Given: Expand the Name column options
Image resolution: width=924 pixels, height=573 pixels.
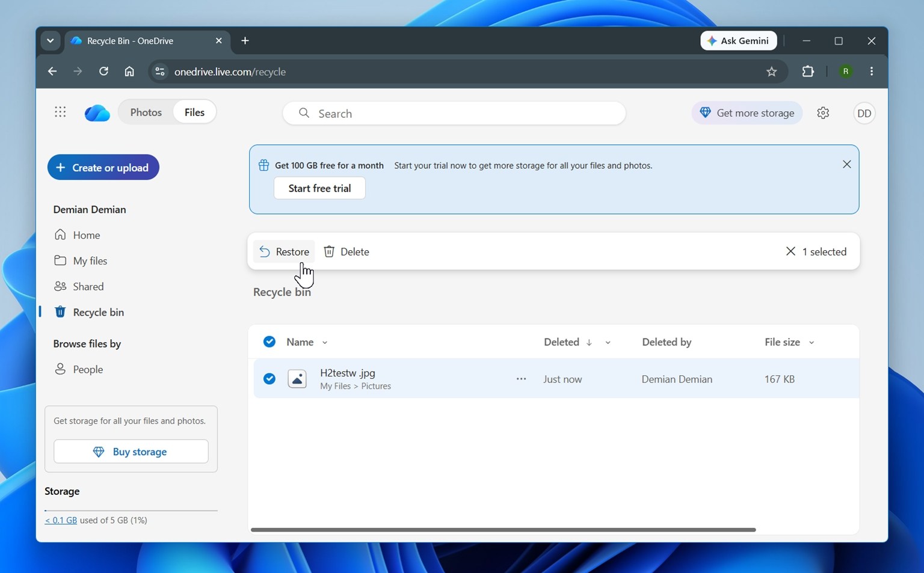Looking at the screenshot, I should click(x=325, y=343).
